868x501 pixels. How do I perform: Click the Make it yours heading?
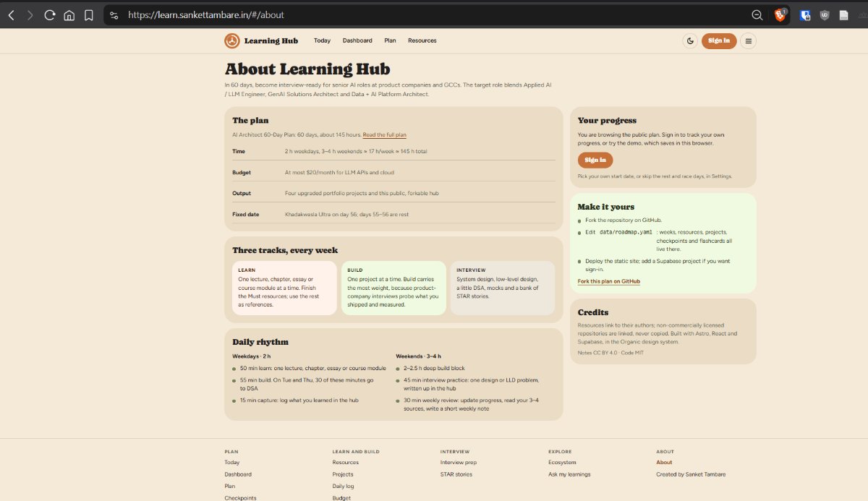click(x=605, y=207)
